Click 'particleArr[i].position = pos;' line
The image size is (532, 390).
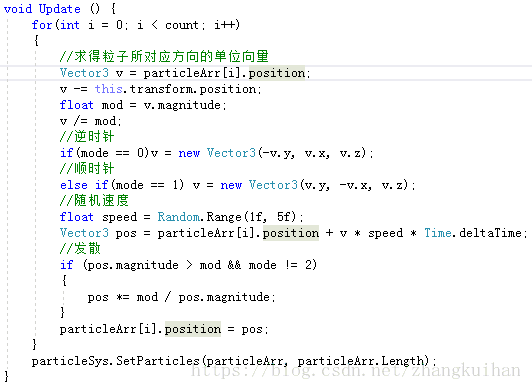pyautogui.click(x=164, y=329)
